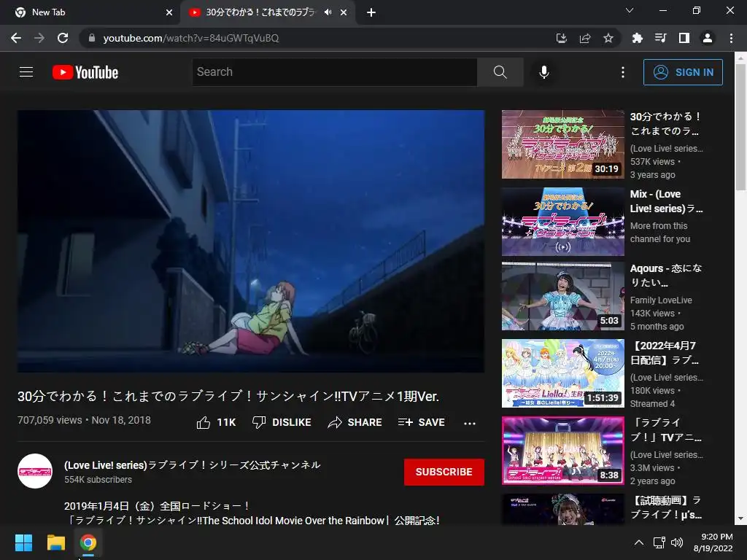The height and width of the screenshot is (560, 747).
Task: Click the Chrome taskbar icon
Action: click(x=88, y=542)
